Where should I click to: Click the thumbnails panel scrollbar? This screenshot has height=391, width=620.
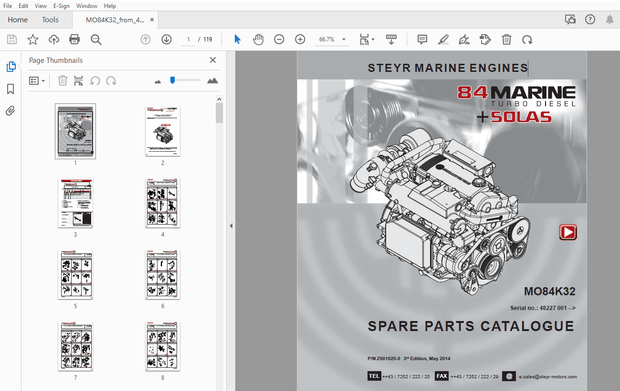(x=219, y=113)
